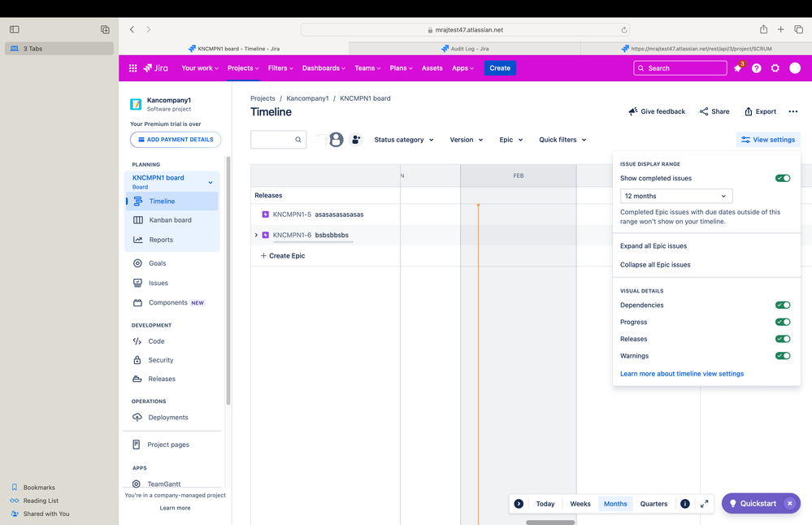This screenshot has height=525, width=812.
Task: Close the Quickstart panel button
Action: (x=790, y=503)
